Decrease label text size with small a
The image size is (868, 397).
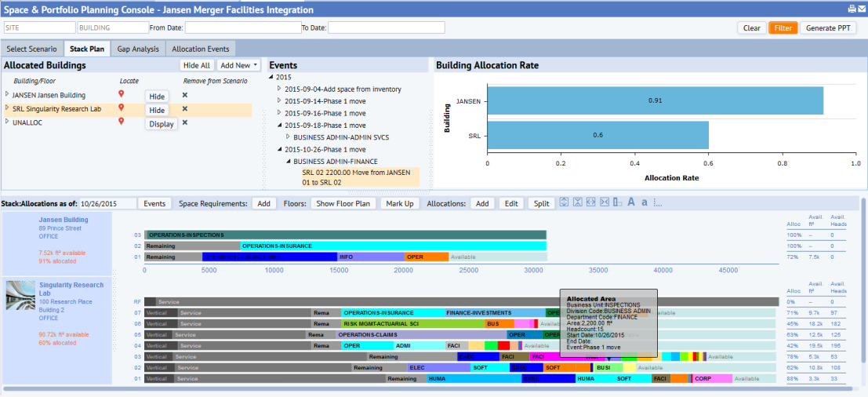(644, 203)
